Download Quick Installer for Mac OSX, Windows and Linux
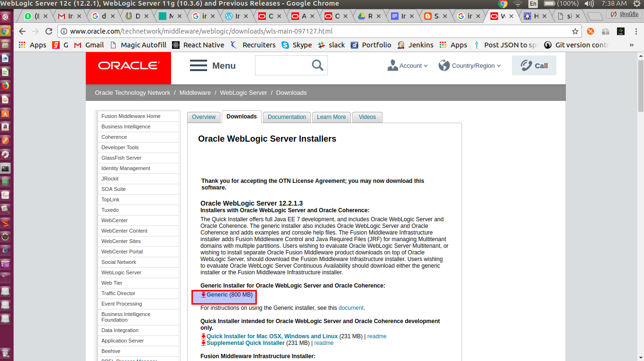Image resolution: width=644 pixels, height=361 pixels. click(272, 336)
